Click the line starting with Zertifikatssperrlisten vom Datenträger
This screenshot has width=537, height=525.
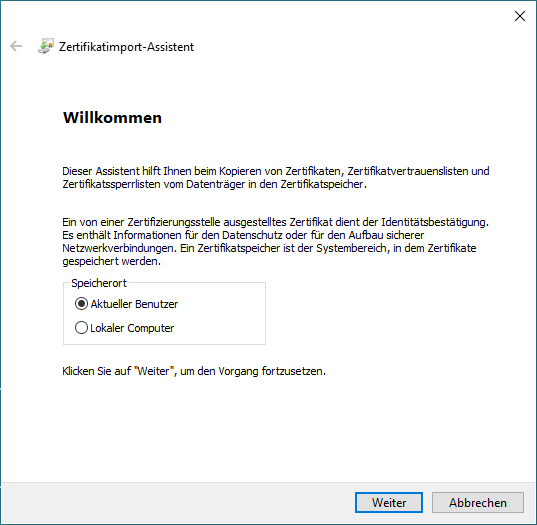[x=214, y=184]
